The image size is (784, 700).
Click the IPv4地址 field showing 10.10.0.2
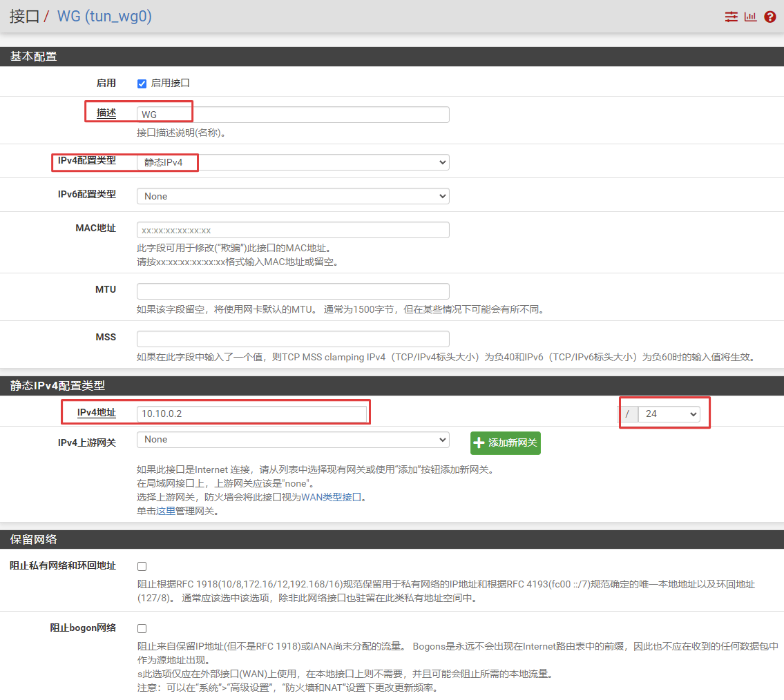point(251,414)
